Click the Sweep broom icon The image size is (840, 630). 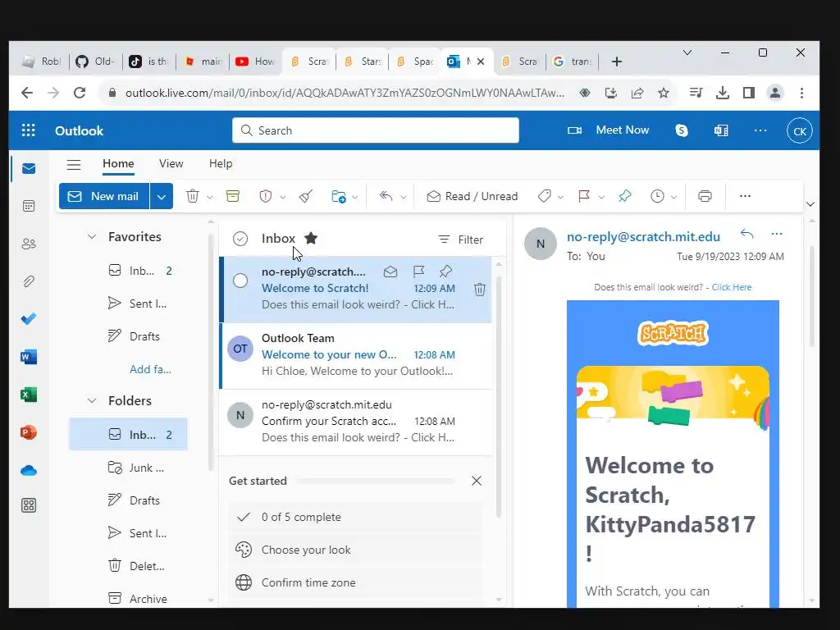306,196
